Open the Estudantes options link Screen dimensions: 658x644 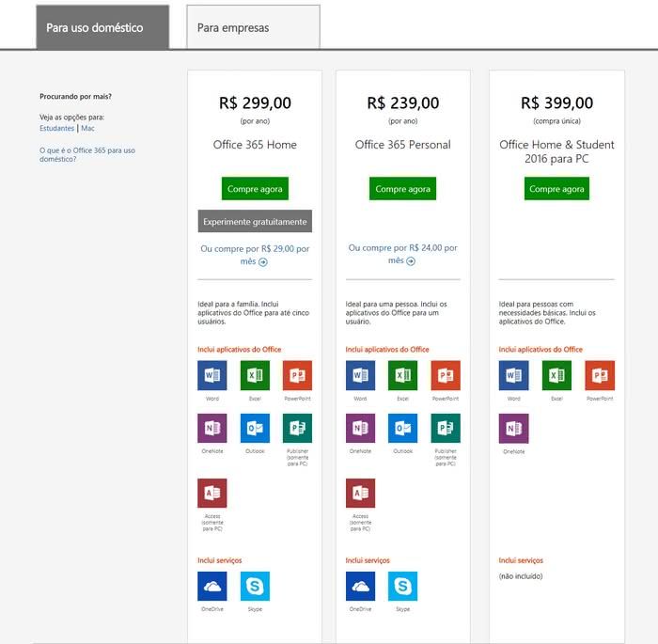pos(56,128)
